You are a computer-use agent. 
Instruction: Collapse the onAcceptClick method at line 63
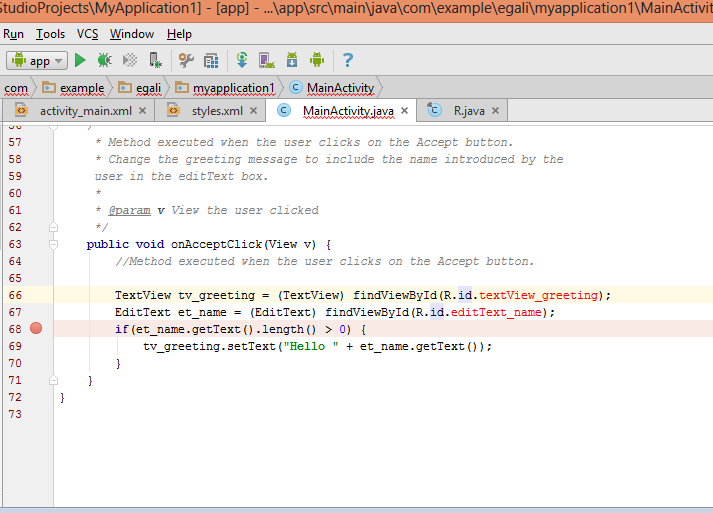53,245
